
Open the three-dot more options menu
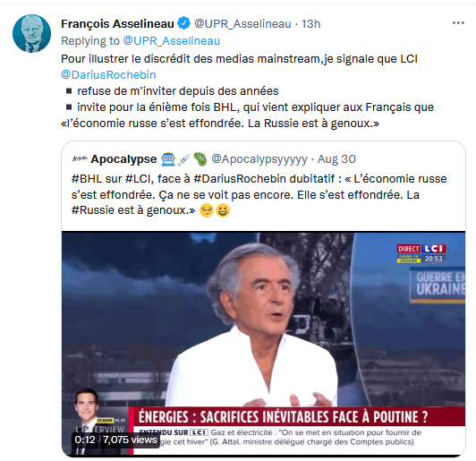[x=458, y=23]
